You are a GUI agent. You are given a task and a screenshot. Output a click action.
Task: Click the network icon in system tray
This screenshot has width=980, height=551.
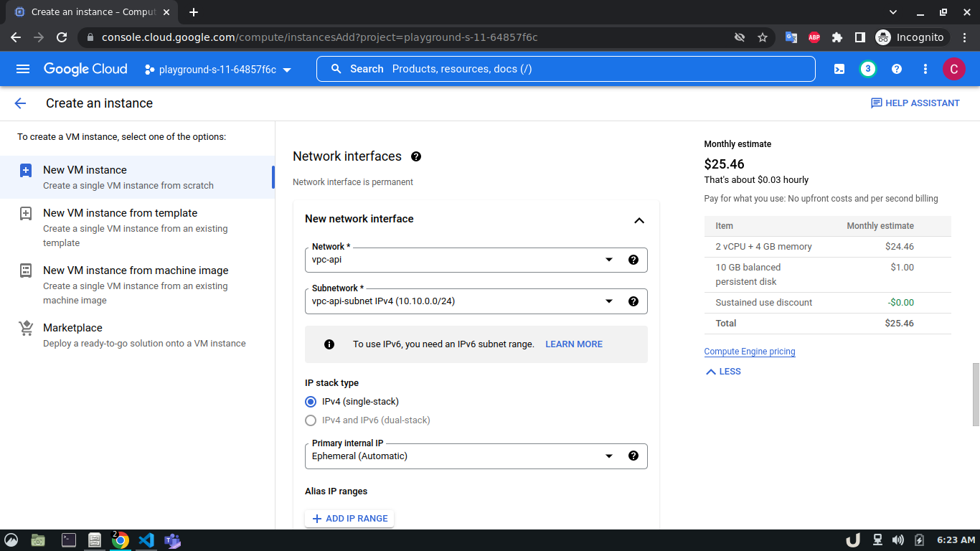click(877, 540)
